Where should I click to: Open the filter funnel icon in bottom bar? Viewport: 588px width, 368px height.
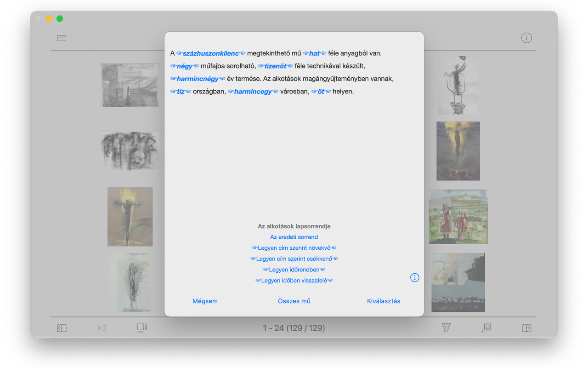click(446, 328)
